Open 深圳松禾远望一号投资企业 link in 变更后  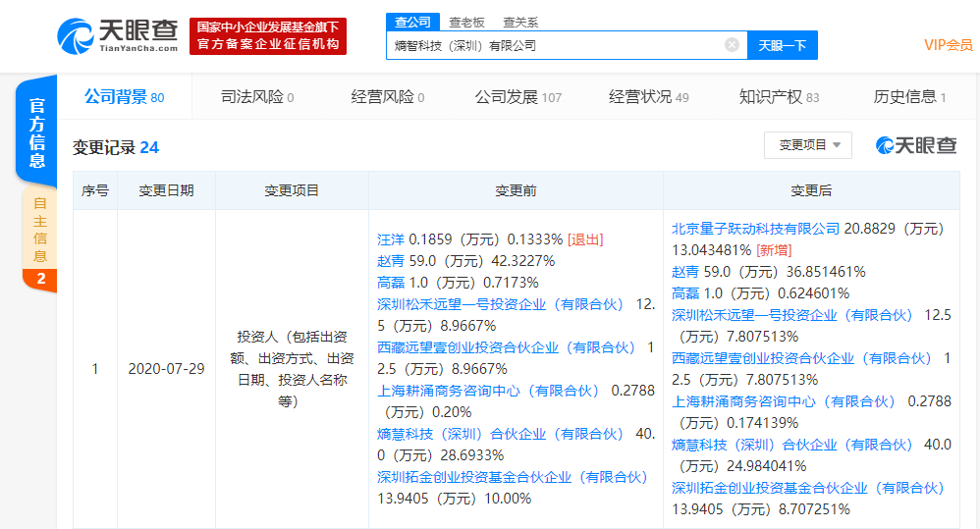[792, 315]
